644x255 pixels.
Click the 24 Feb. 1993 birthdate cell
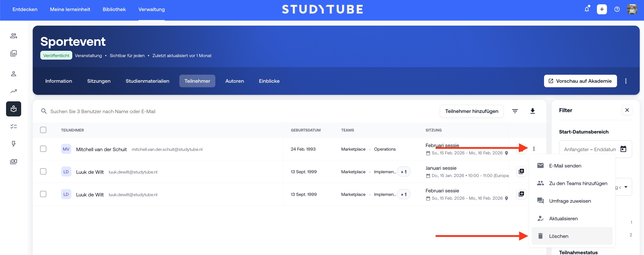pyautogui.click(x=303, y=149)
